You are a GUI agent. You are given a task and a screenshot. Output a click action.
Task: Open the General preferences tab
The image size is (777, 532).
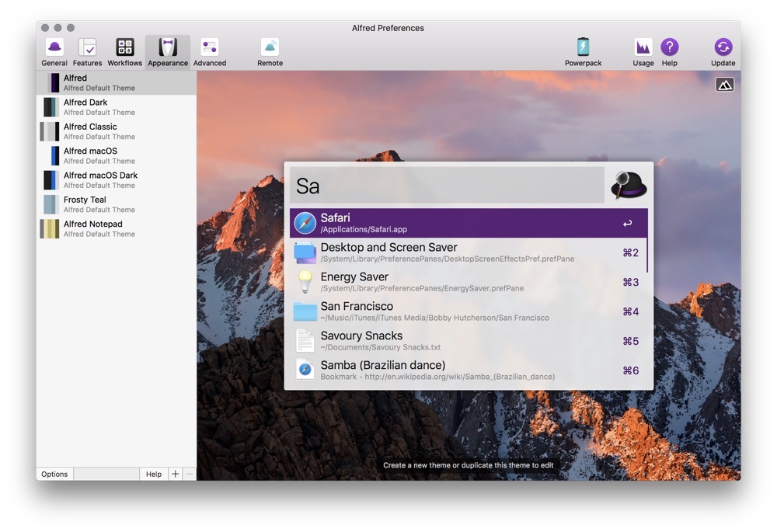(54, 51)
